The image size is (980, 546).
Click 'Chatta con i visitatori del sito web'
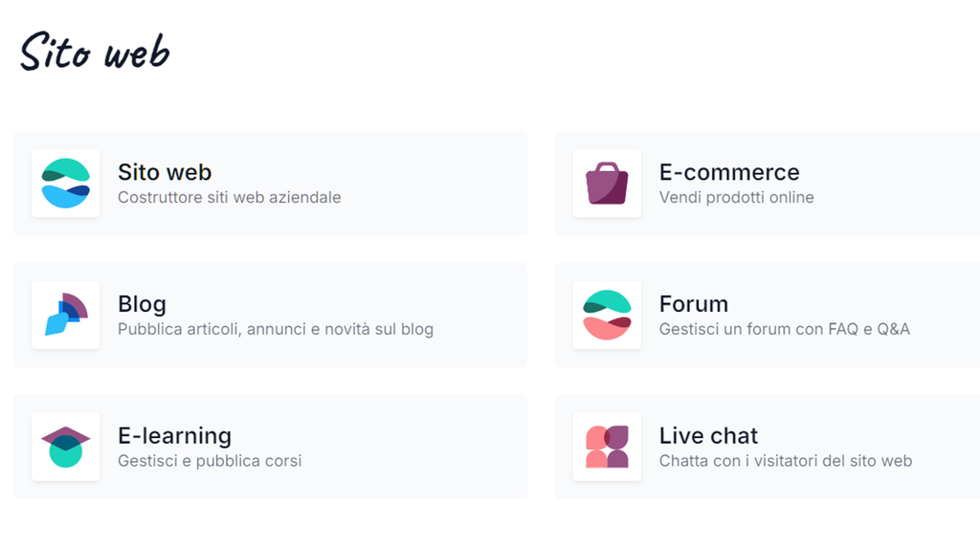tap(786, 461)
